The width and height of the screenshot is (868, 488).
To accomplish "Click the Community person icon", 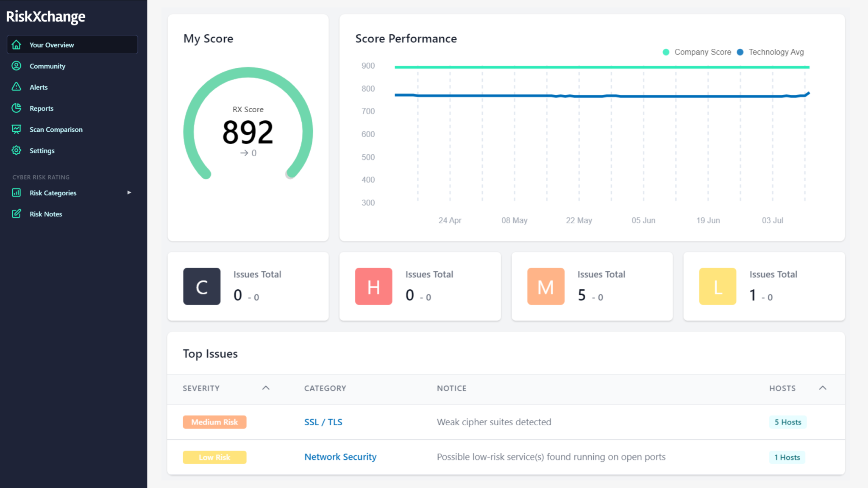I will point(17,66).
